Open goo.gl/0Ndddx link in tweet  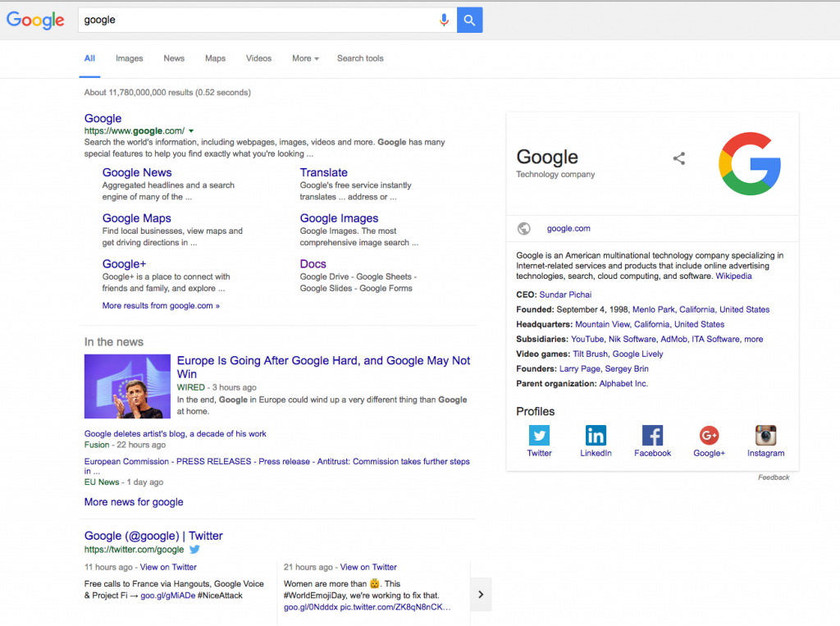point(311,607)
